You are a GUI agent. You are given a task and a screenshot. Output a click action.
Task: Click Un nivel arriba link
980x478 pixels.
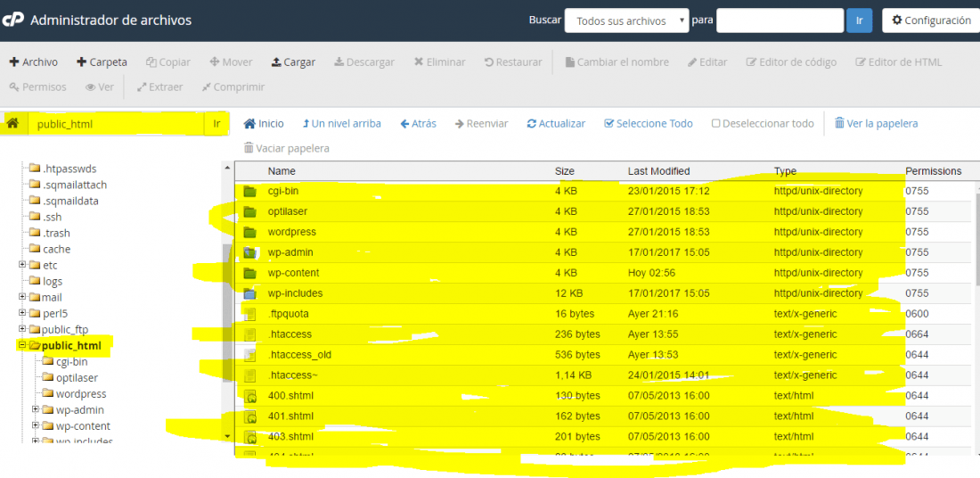[x=341, y=123]
